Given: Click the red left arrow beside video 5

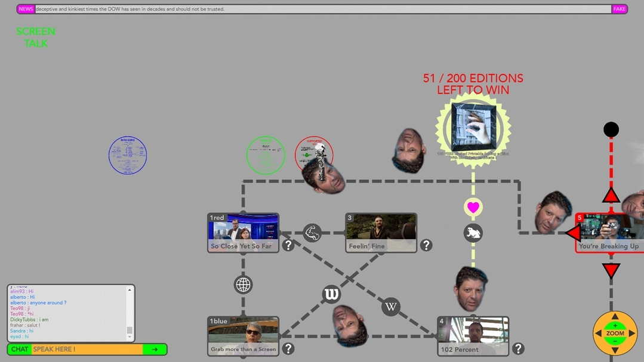Looking at the screenshot, I should click(574, 233).
